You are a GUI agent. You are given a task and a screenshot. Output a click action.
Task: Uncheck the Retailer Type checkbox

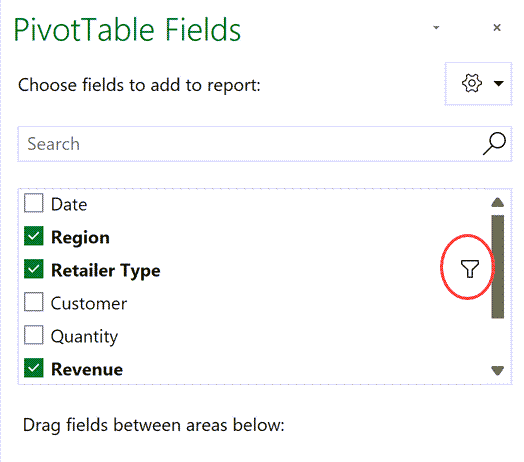point(33,269)
